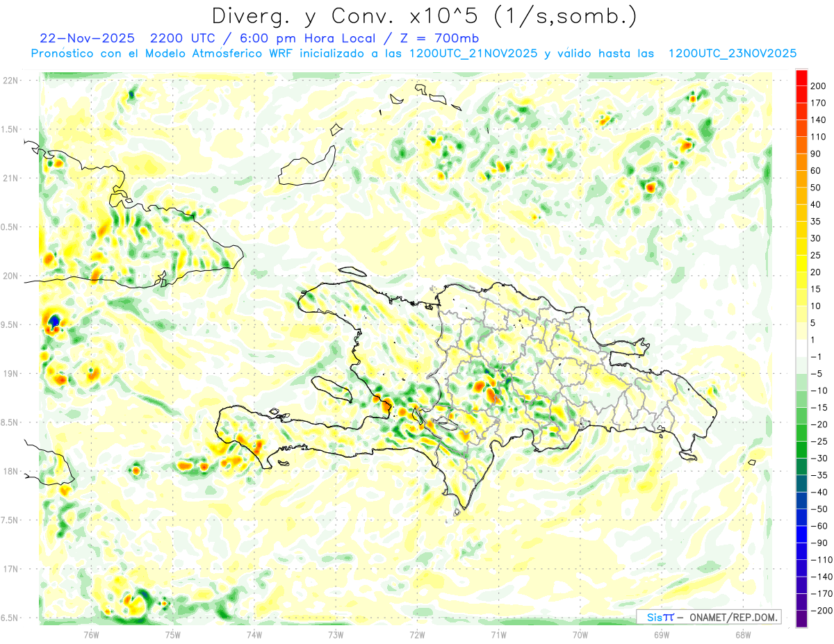This screenshot has width=834, height=644.
Task: Click the "74W" longitude label
Action: click(x=254, y=634)
